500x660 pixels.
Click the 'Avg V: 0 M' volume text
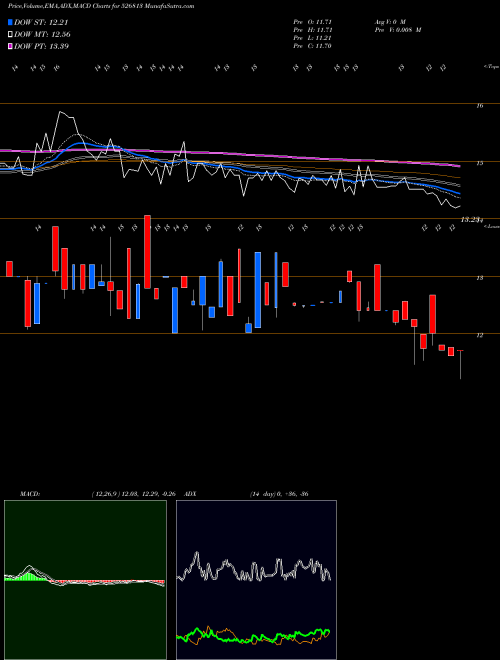[x=390, y=22]
